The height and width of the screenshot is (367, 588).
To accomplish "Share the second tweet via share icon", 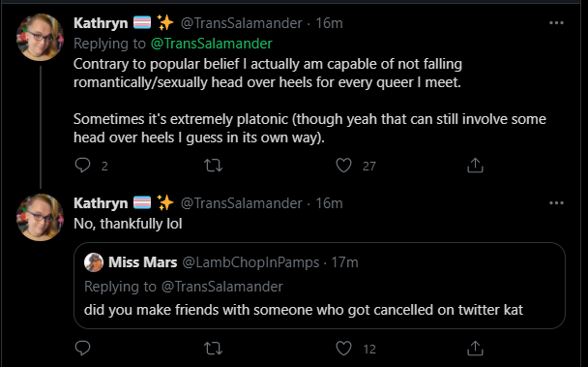I will (475, 349).
